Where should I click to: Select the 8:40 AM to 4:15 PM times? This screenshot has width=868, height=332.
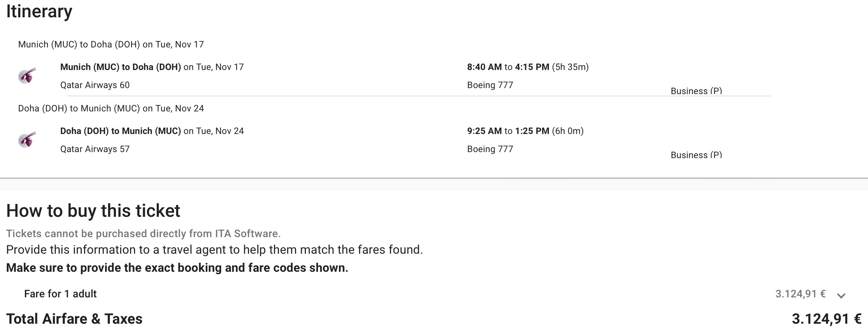[x=508, y=67]
